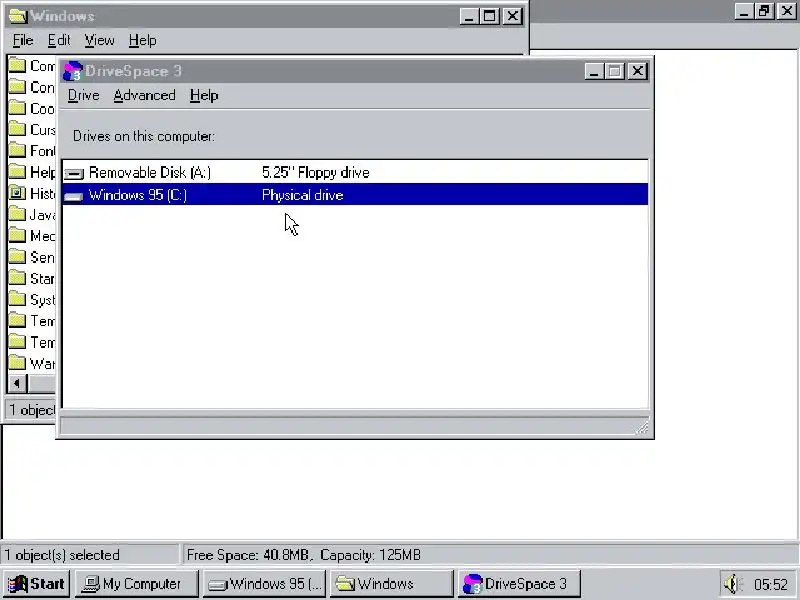Open the Advanced menu in DriveSpace 3
This screenshot has height=600, width=800.
tap(144, 95)
